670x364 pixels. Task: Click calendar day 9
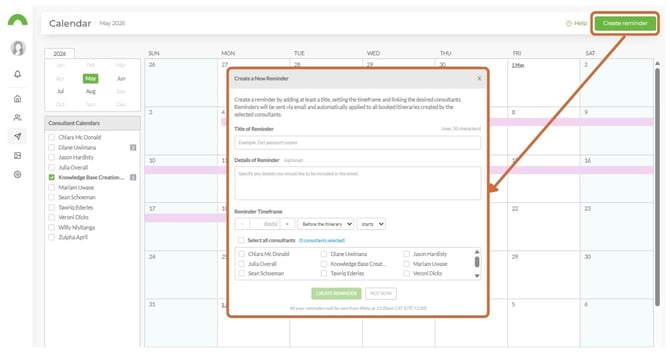click(x=586, y=112)
